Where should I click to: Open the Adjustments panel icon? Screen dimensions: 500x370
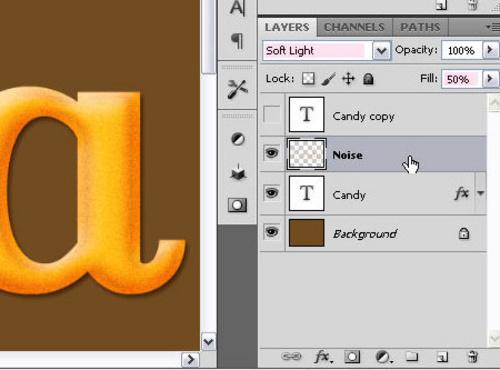237,139
